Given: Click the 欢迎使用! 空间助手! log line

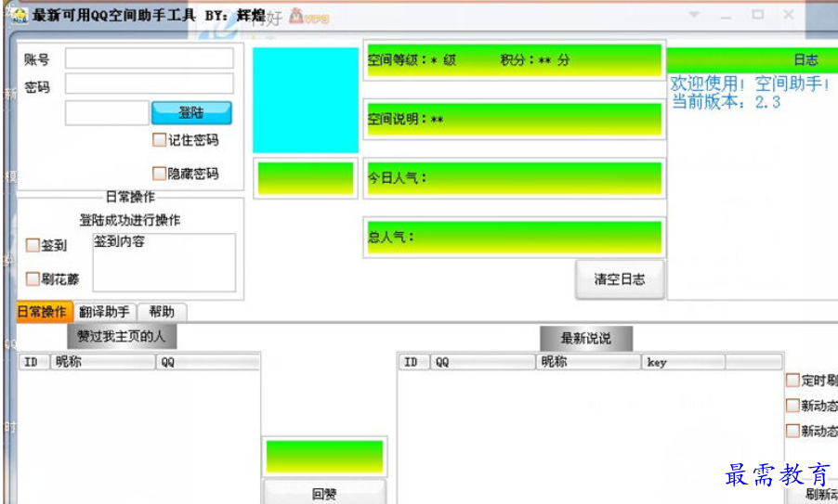Looking at the screenshot, I should (x=750, y=84).
